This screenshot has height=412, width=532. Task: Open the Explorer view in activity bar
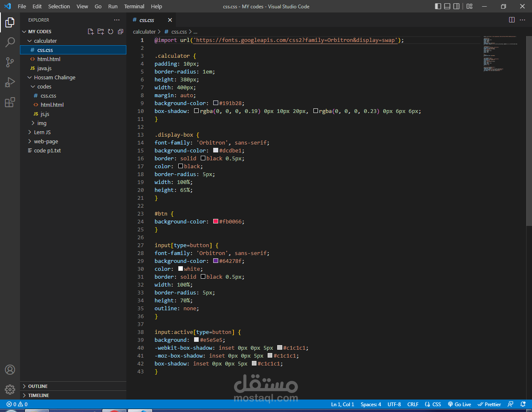click(10, 22)
